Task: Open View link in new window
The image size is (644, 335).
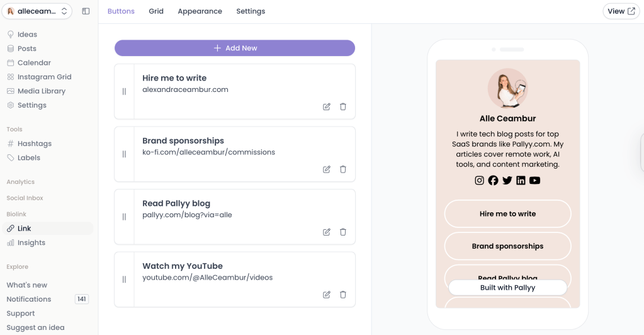Action: coord(621,11)
